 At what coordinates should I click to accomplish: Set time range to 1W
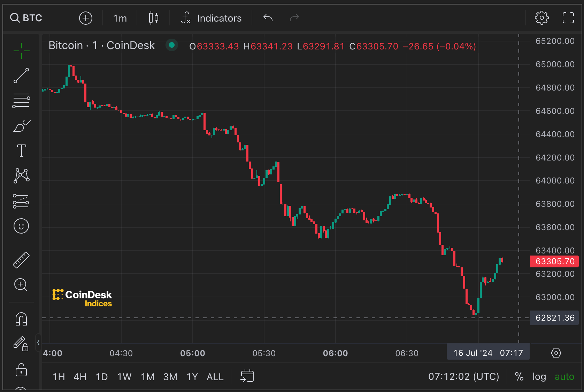[124, 377]
